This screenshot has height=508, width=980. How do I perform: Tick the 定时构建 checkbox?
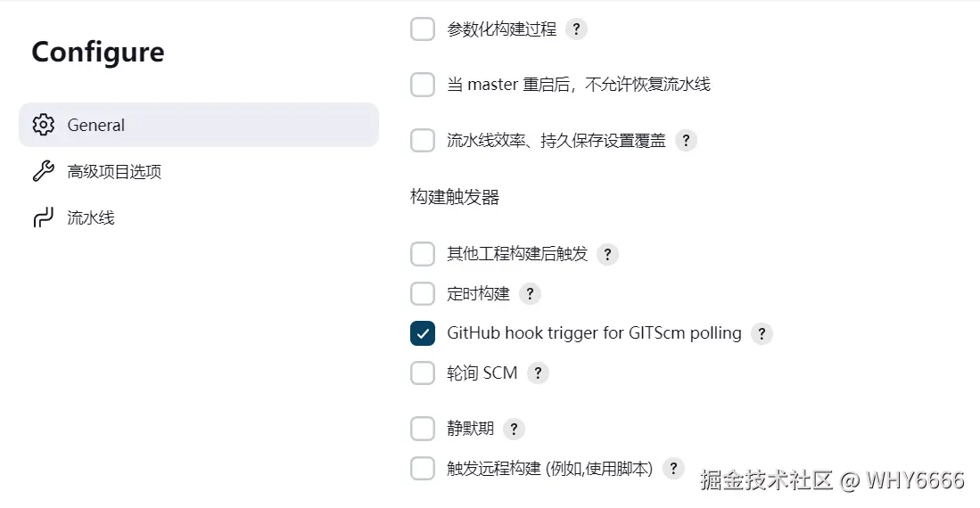(x=422, y=293)
